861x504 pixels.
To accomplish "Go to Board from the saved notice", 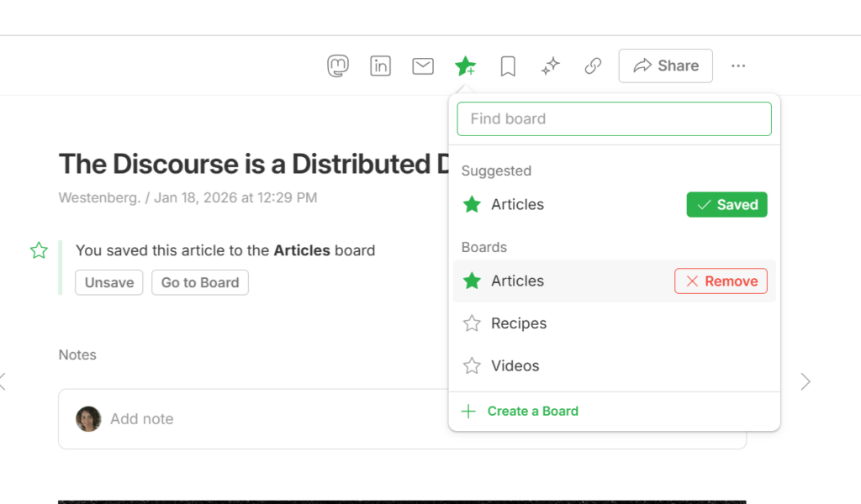I will pyautogui.click(x=199, y=282).
